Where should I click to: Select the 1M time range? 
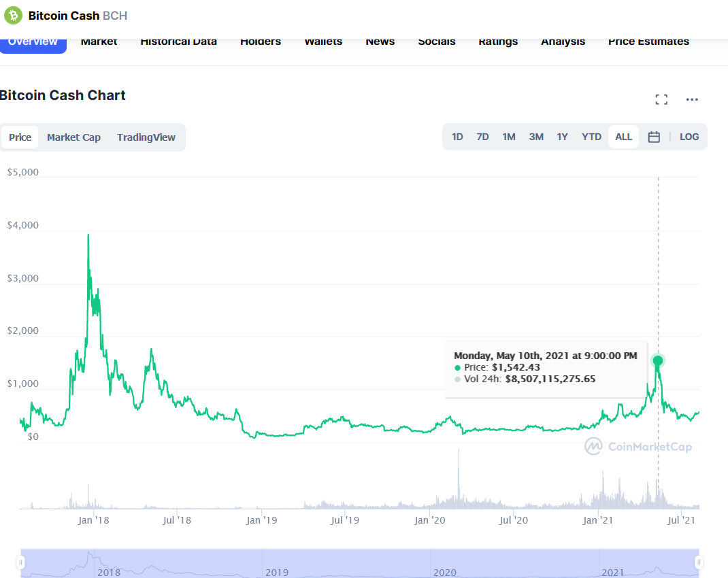click(x=509, y=137)
